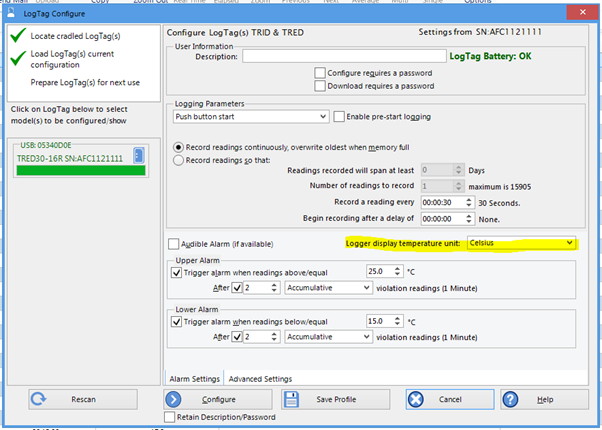Click the Help question mark icon

(x=510, y=399)
